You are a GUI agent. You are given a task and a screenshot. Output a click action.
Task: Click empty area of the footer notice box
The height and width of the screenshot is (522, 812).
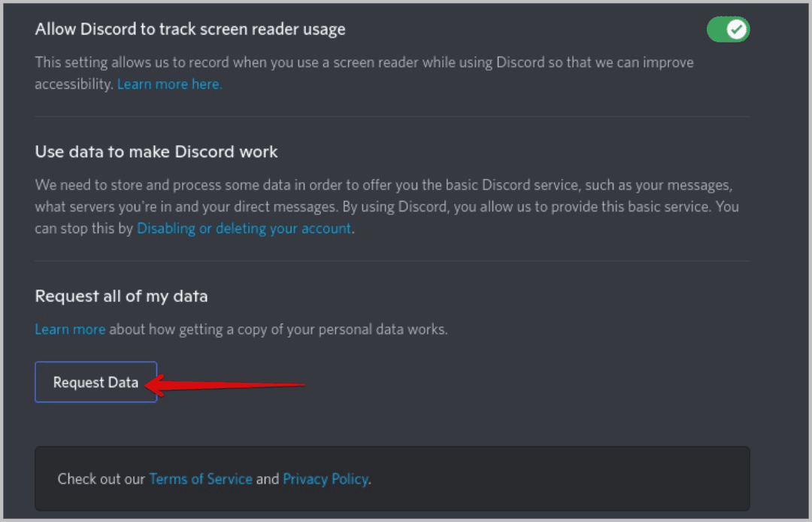(x=564, y=478)
